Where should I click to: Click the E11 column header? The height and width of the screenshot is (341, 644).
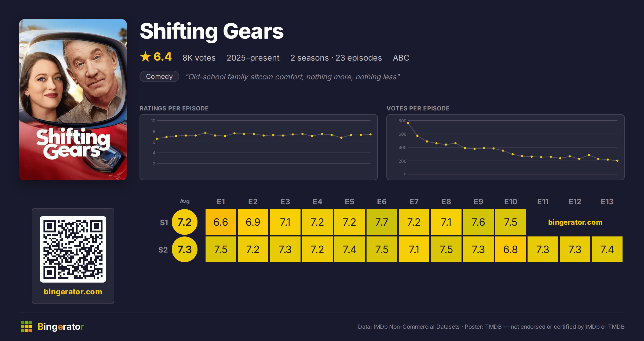pos(543,202)
